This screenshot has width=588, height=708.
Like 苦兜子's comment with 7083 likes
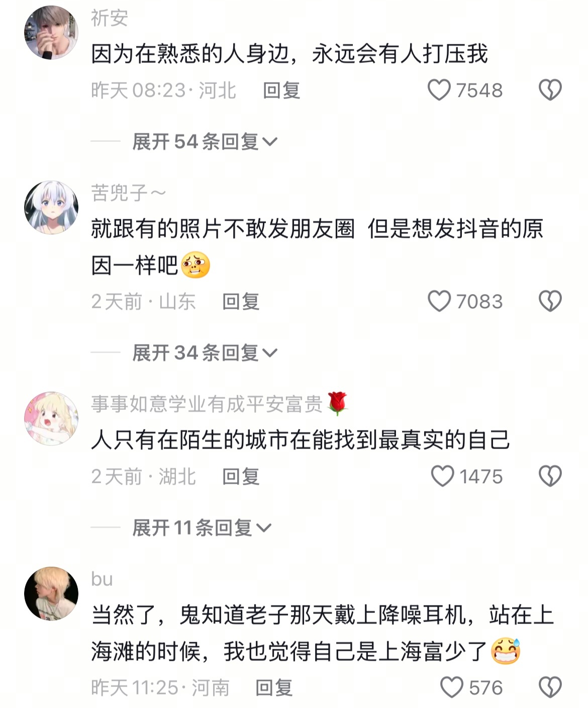tap(439, 302)
